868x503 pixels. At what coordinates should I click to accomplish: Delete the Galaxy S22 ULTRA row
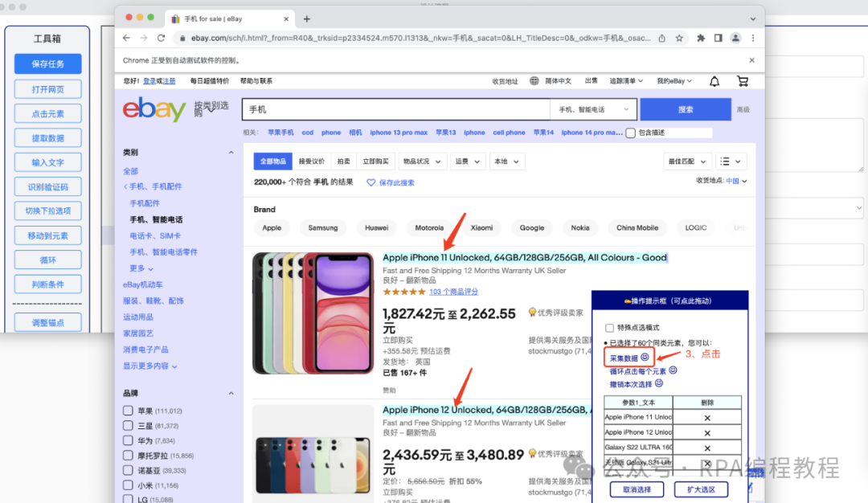coord(707,448)
